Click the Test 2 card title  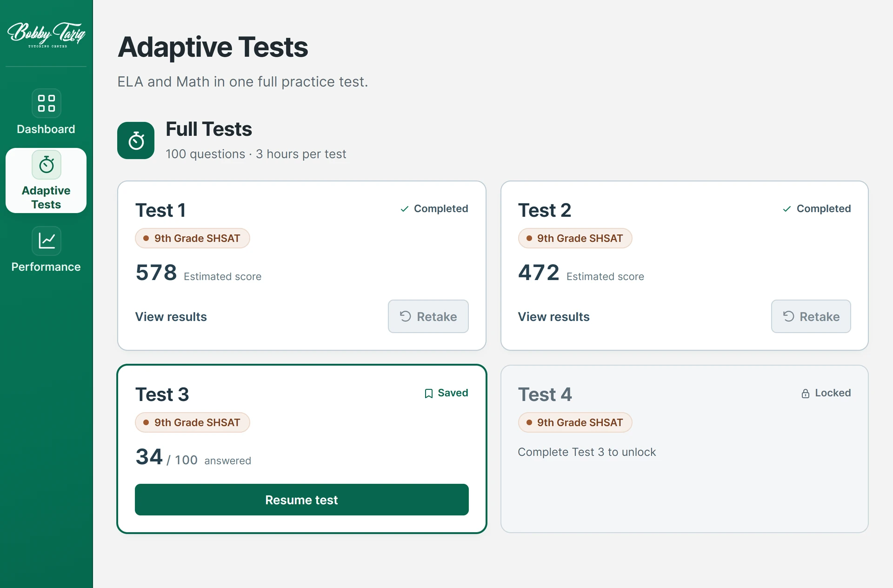point(545,210)
